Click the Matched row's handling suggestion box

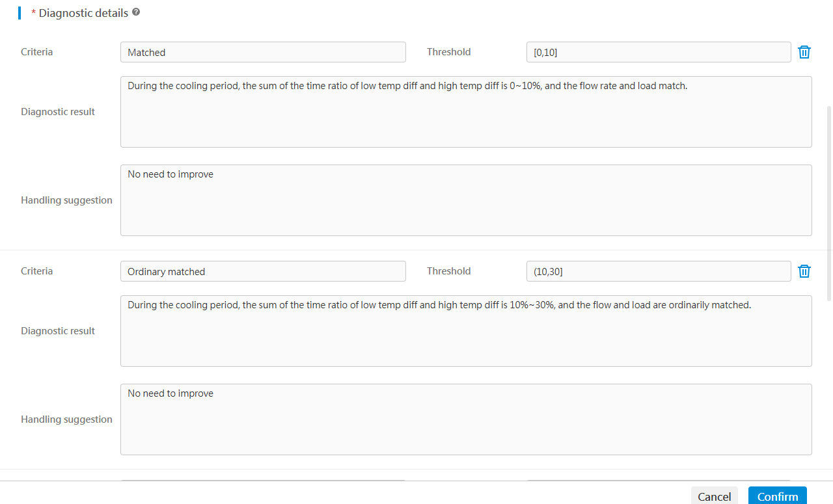tap(466, 200)
